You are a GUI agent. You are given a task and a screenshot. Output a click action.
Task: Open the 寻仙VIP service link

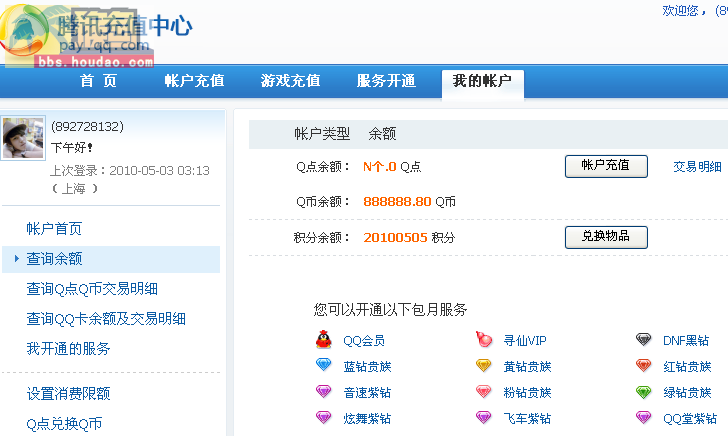coord(525,341)
